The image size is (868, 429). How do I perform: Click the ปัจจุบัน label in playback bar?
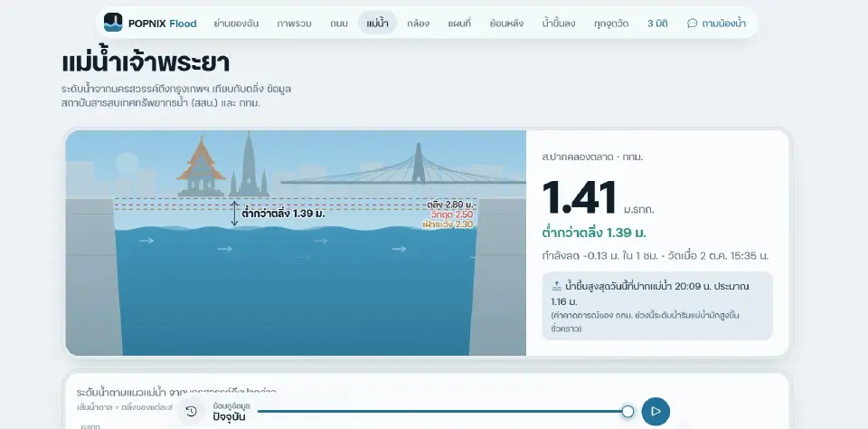coord(229,417)
